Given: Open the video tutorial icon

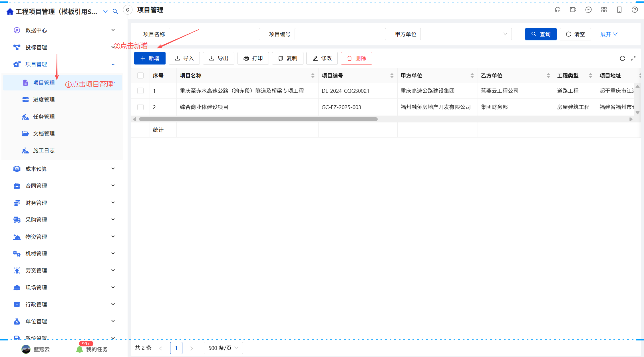Looking at the screenshot, I should [573, 10].
